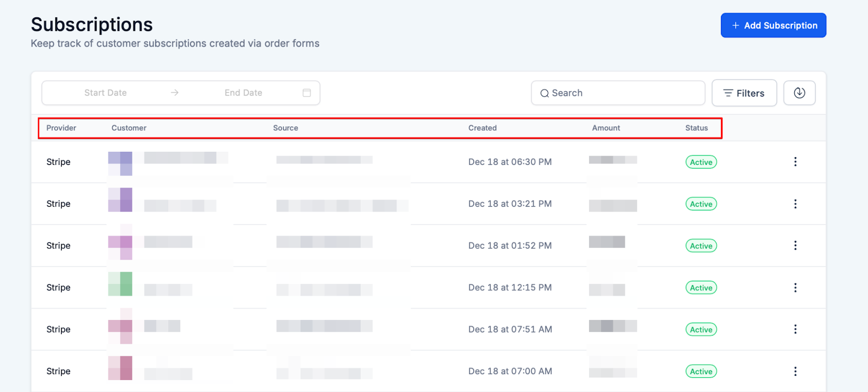Click the calendar icon in date range
This screenshot has height=392, width=868.
click(307, 93)
